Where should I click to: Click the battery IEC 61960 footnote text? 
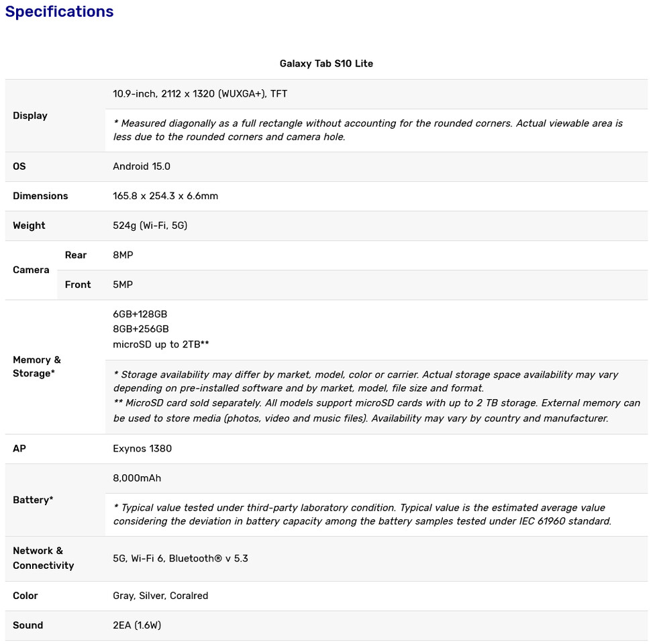pos(362,515)
